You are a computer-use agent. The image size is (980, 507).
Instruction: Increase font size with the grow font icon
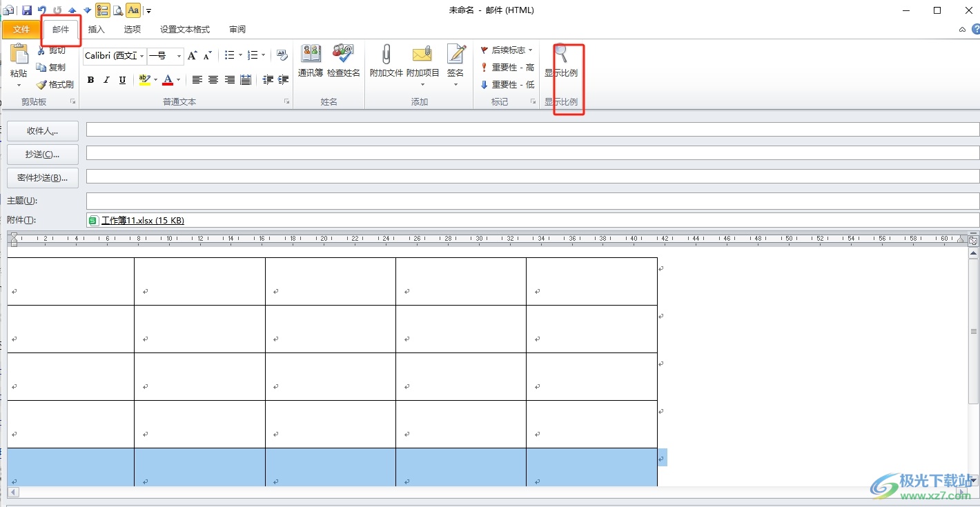click(x=193, y=56)
